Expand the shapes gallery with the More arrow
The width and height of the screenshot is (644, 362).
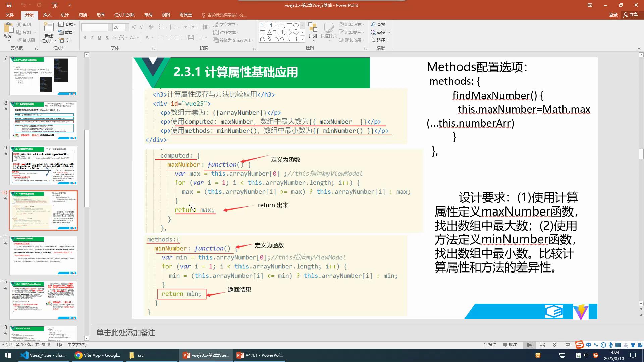[x=302, y=39]
